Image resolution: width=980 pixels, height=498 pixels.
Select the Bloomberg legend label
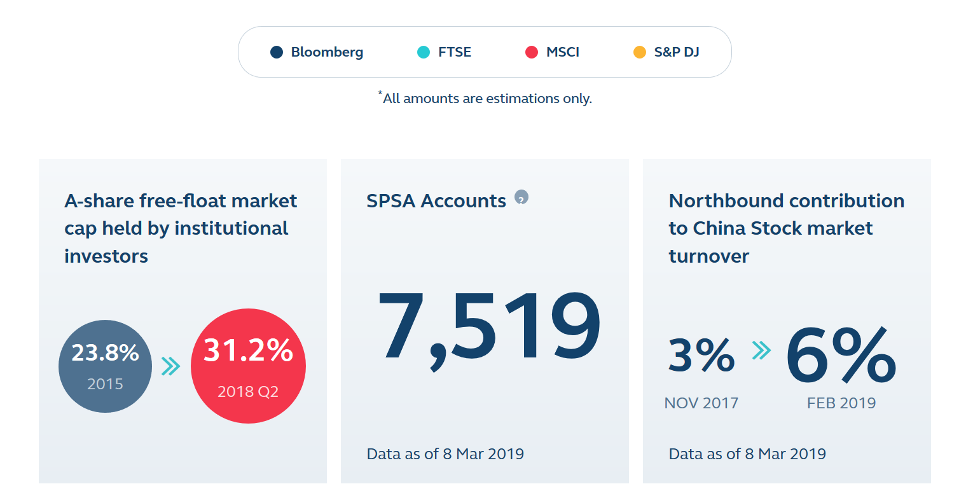[x=327, y=52]
